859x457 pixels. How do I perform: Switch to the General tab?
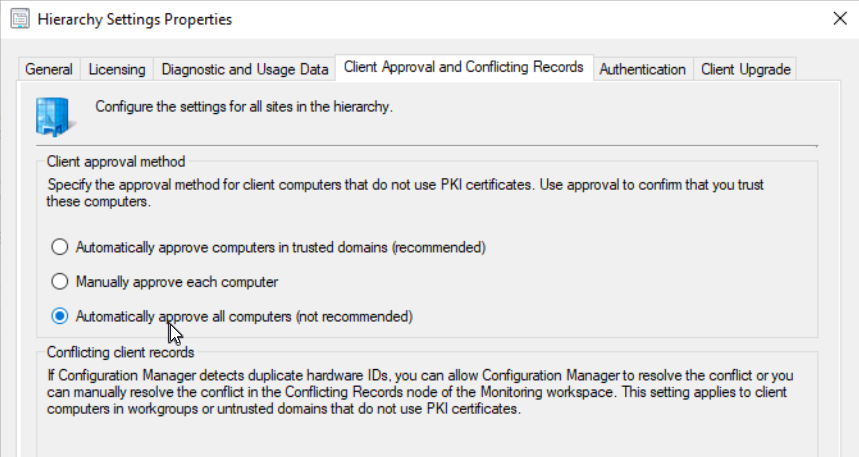(x=49, y=69)
